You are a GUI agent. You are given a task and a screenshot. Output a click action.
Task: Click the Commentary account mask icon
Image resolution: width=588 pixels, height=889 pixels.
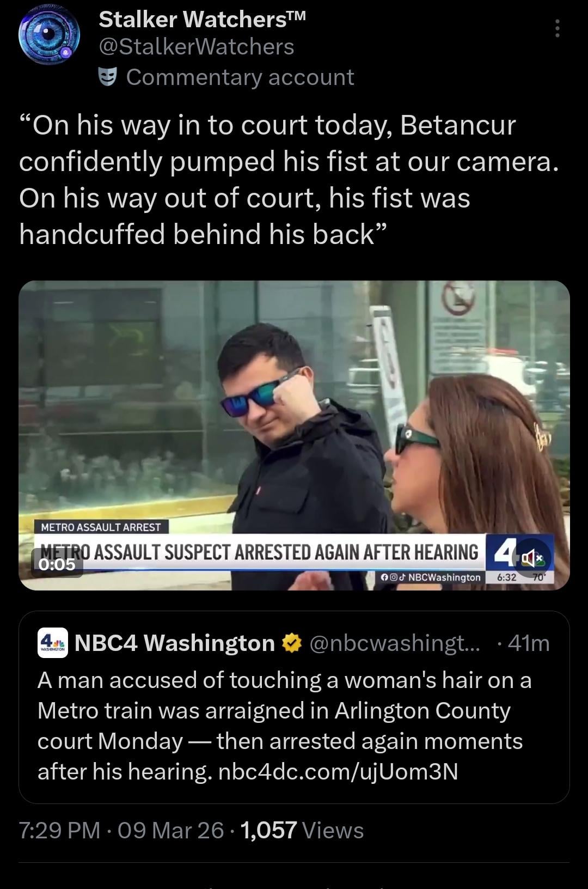point(108,78)
